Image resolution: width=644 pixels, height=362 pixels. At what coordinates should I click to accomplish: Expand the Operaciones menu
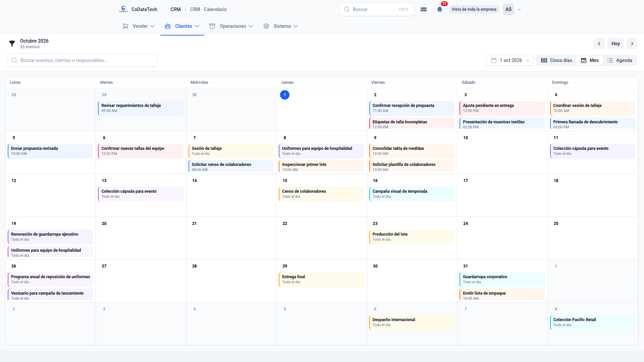[231, 26]
